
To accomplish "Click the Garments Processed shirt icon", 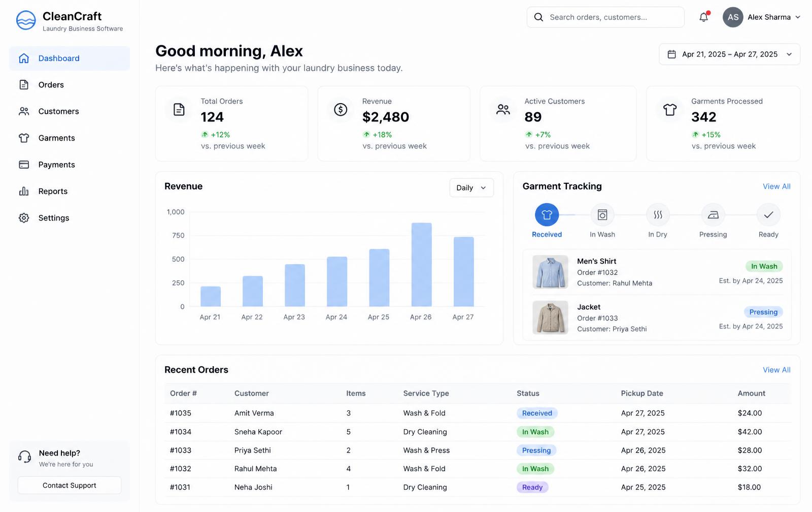I will pos(670,109).
